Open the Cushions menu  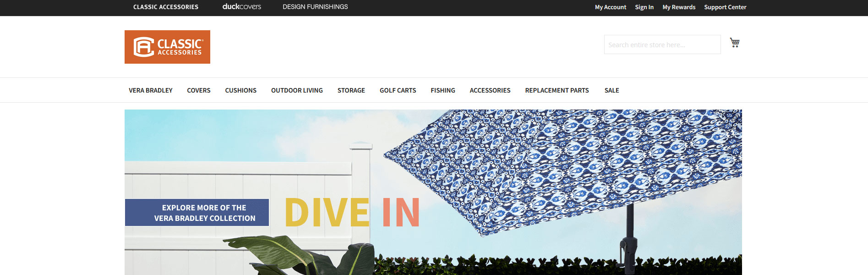pos(241,90)
